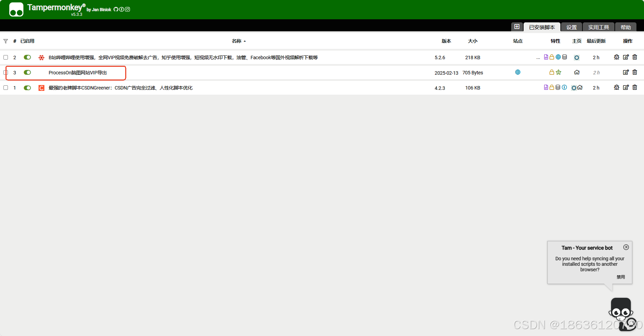This screenshot has width=644, height=336.
Task: Click the database icon in CSDNGreener row
Action: tap(558, 87)
